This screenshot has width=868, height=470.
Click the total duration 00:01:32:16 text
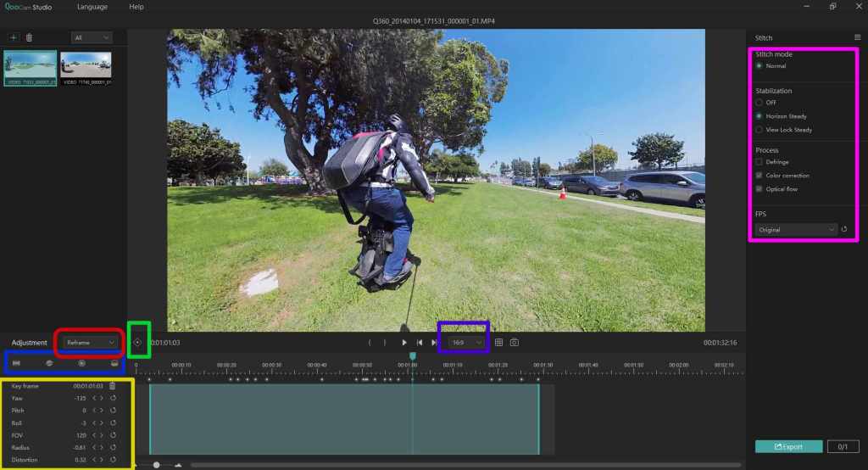tap(721, 343)
